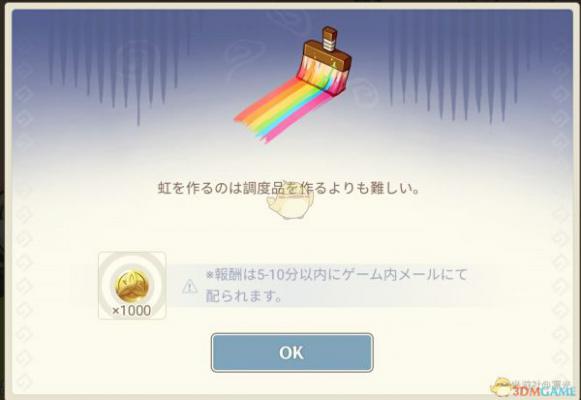Click the warning triangle icon

(x=190, y=286)
